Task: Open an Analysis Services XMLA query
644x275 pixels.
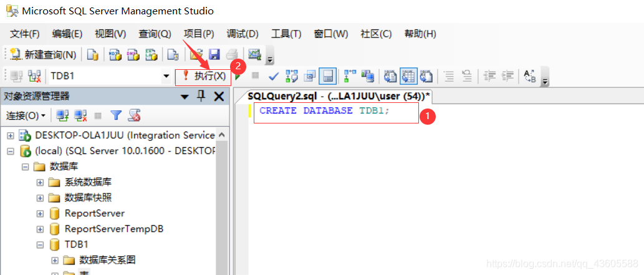Action: tap(151, 55)
